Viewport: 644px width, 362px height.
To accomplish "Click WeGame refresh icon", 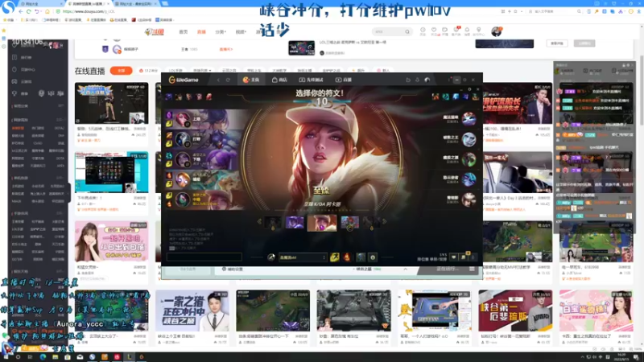I will click(x=228, y=80).
